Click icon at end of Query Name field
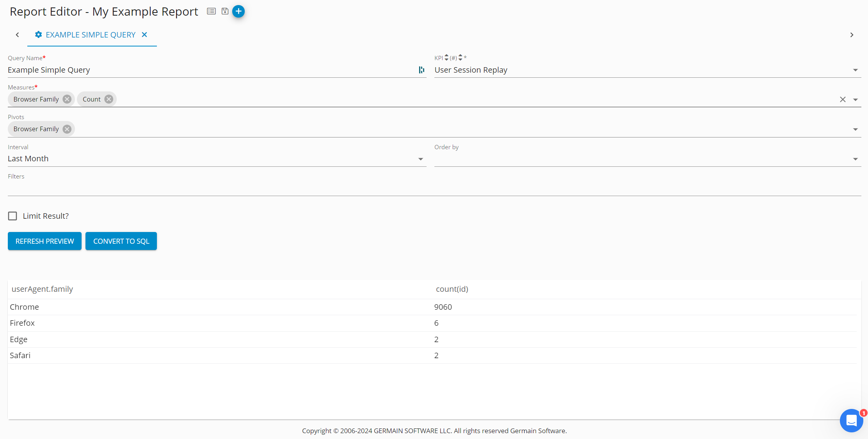This screenshot has width=868, height=439. coord(422,70)
